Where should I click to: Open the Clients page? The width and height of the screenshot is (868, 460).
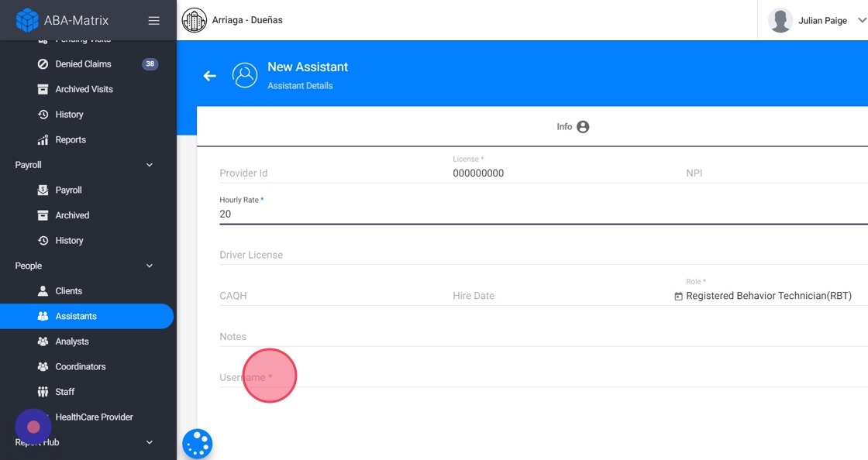pos(68,291)
